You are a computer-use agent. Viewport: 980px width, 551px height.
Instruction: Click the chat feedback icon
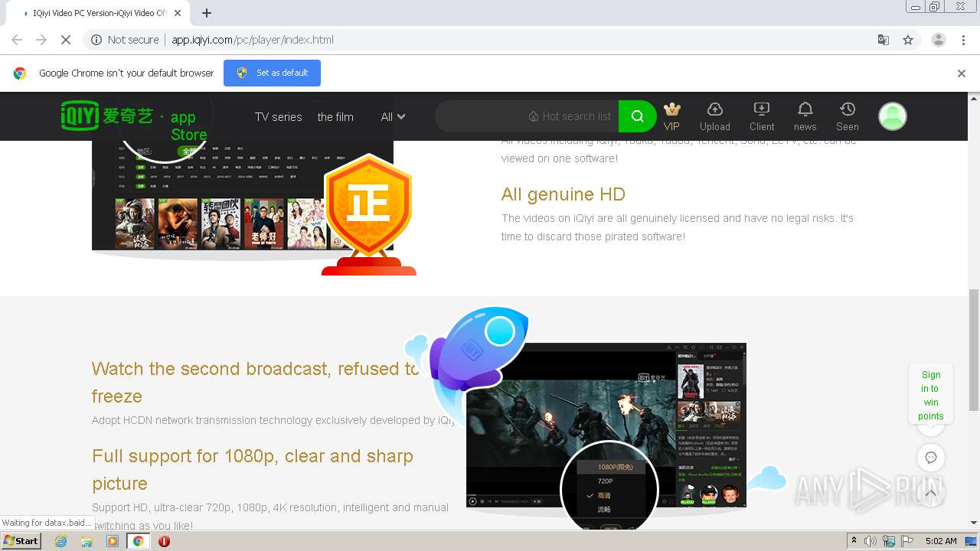tap(931, 458)
